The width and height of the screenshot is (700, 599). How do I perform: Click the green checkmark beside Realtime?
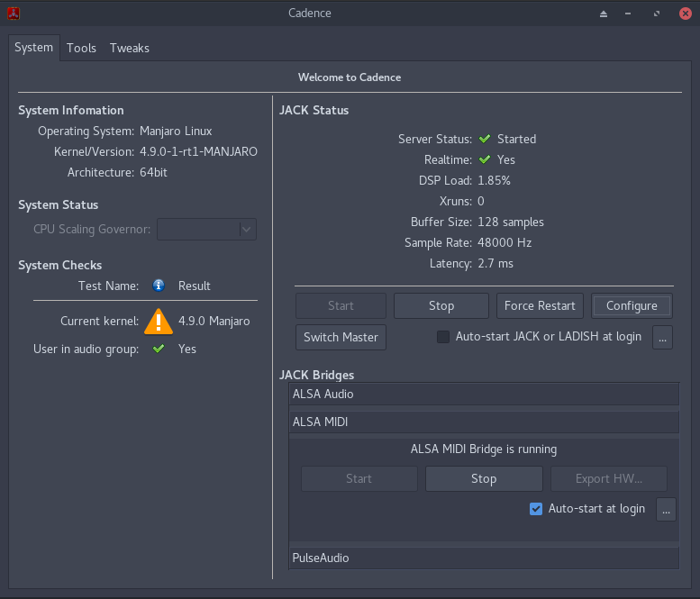coord(485,159)
